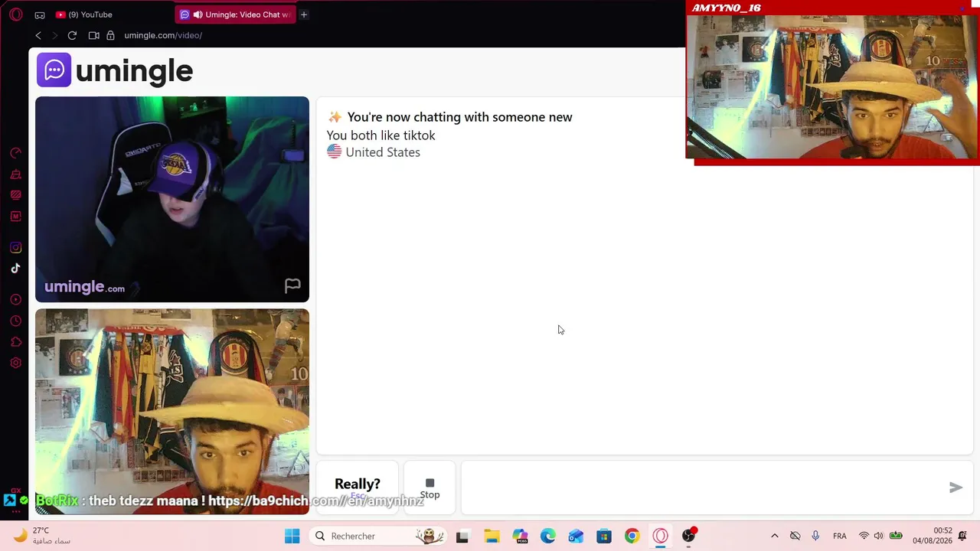Screen dimensions: 980x551
Task: Open browsing History from the sidebar
Action: point(15,321)
